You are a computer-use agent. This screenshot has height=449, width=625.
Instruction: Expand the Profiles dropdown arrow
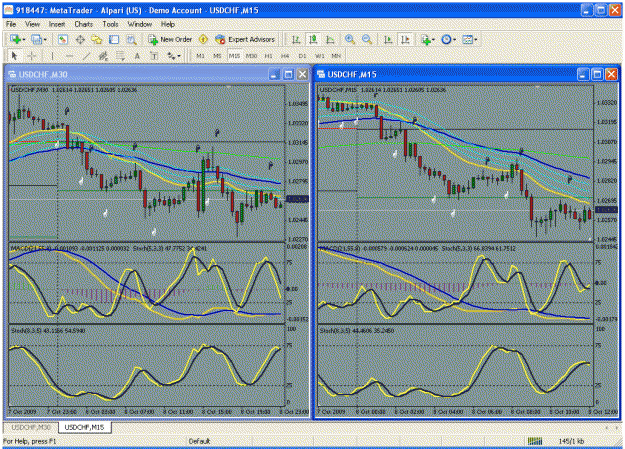click(x=45, y=40)
